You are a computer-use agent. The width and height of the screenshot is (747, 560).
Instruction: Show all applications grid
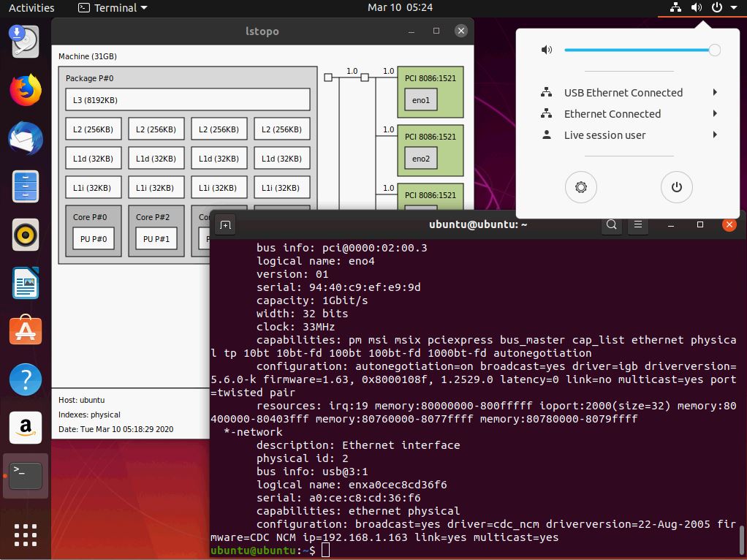(26, 534)
